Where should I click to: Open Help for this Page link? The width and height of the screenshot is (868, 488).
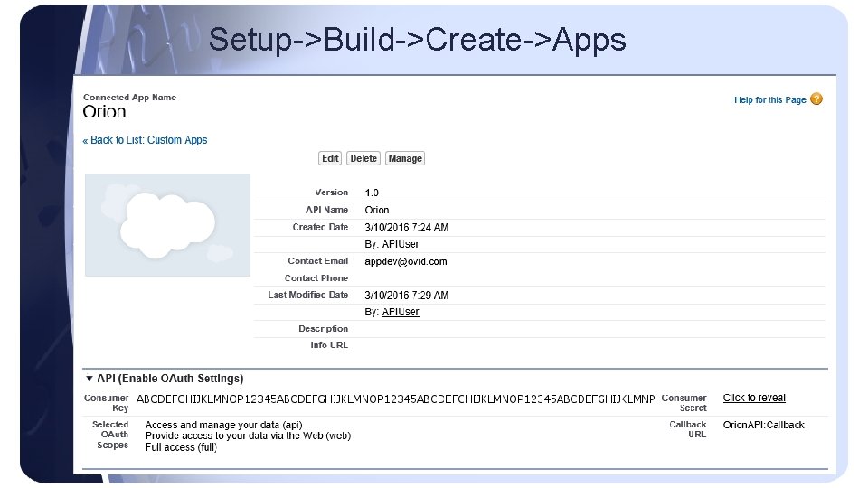(769, 99)
